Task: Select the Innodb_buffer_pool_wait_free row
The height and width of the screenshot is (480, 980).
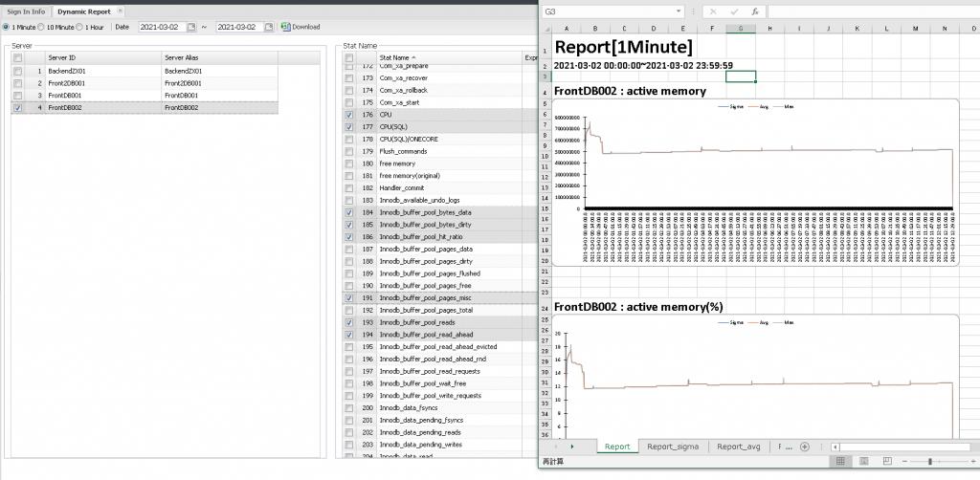Action: [x=439, y=383]
